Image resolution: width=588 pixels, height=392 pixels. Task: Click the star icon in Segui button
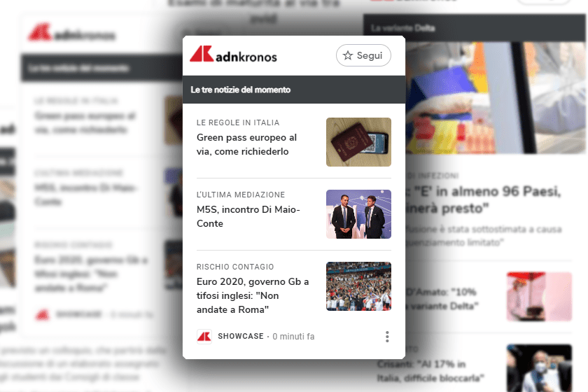coord(348,55)
